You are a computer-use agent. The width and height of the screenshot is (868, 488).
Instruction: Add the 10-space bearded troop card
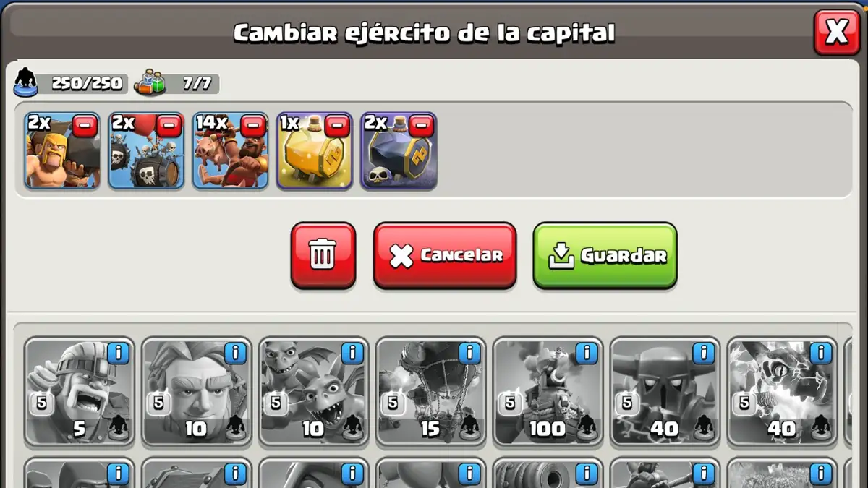coord(197,391)
